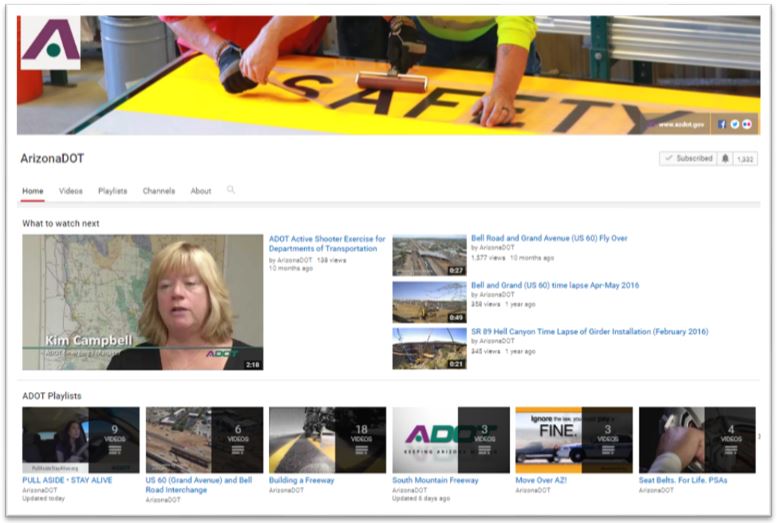Click the 1,332 subscriber count
777x523 pixels.
[745, 159]
